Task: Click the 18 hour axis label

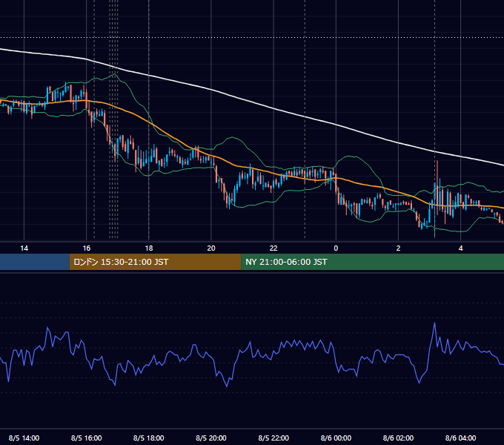Action: click(149, 248)
